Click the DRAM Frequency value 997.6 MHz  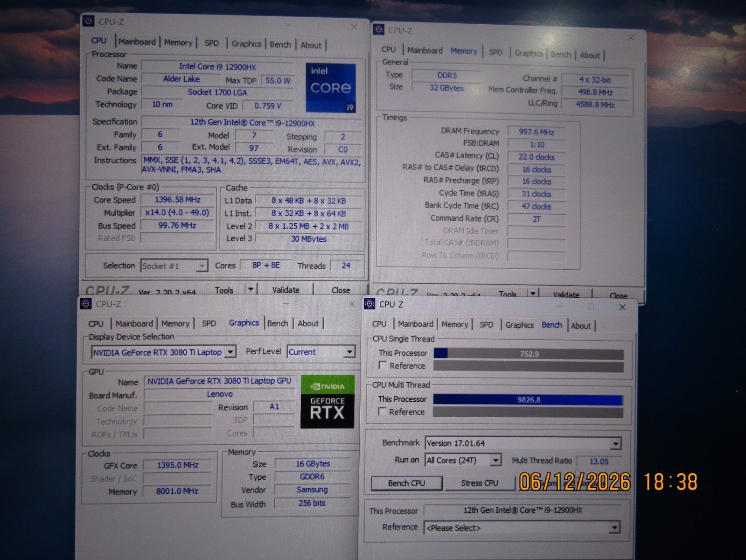pos(536,132)
